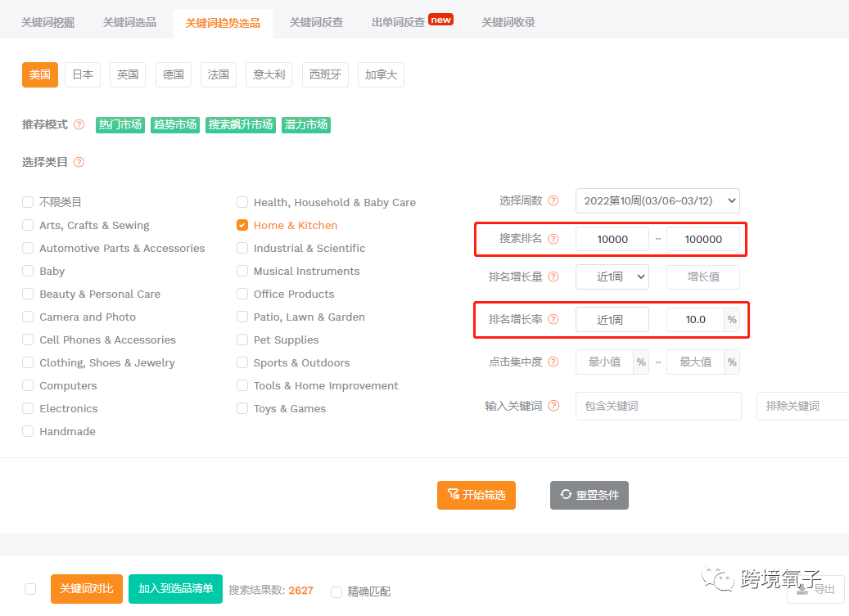Open the 出单词反查 tab
849x616 pixels.
pyautogui.click(x=398, y=23)
